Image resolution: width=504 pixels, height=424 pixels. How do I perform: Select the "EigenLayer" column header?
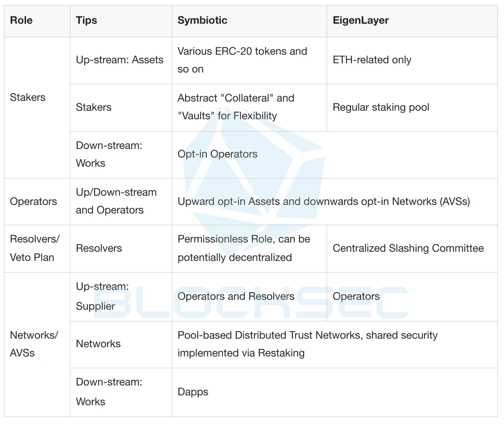361,21
